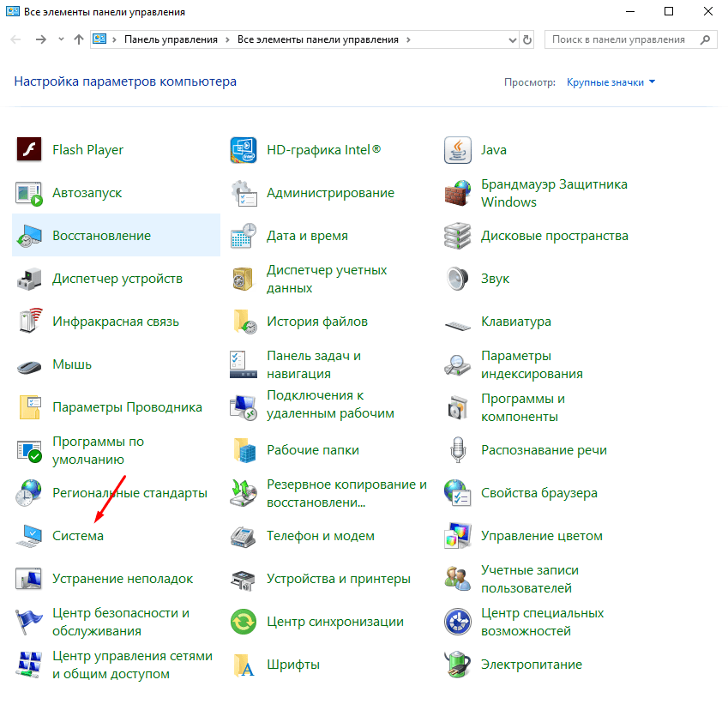This screenshot has width=728, height=716.
Task: Open Региональные стандарты link
Action: tap(129, 493)
